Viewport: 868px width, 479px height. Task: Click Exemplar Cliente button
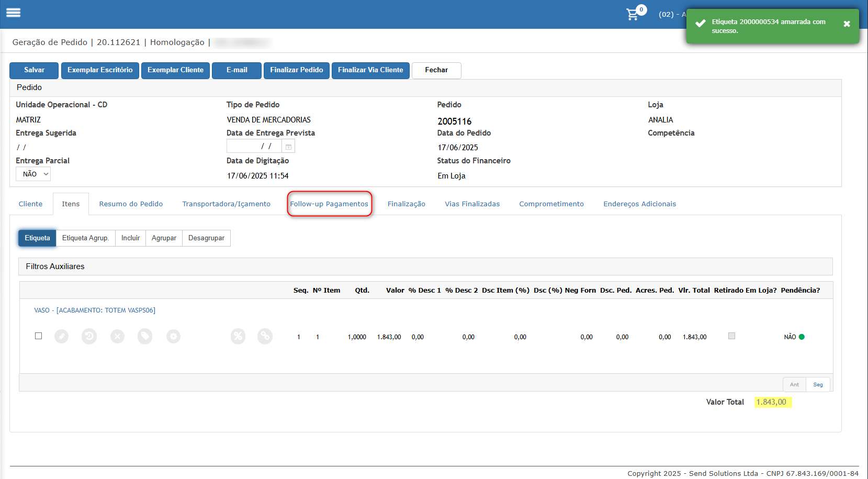175,70
